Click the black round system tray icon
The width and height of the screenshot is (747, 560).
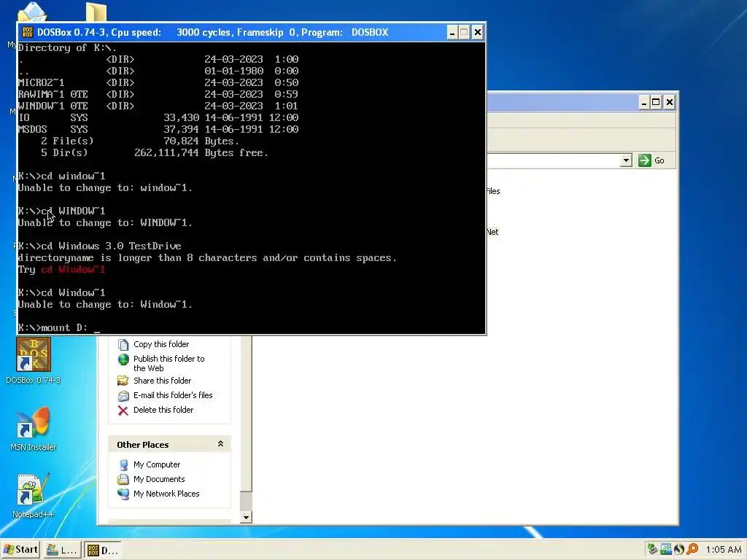pyautogui.click(x=679, y=549)
